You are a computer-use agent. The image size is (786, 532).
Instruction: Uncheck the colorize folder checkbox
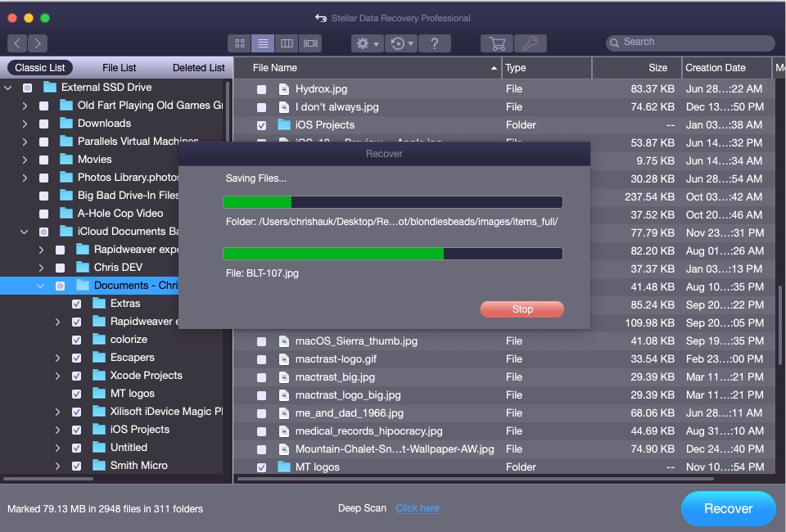tap(77, 340)
